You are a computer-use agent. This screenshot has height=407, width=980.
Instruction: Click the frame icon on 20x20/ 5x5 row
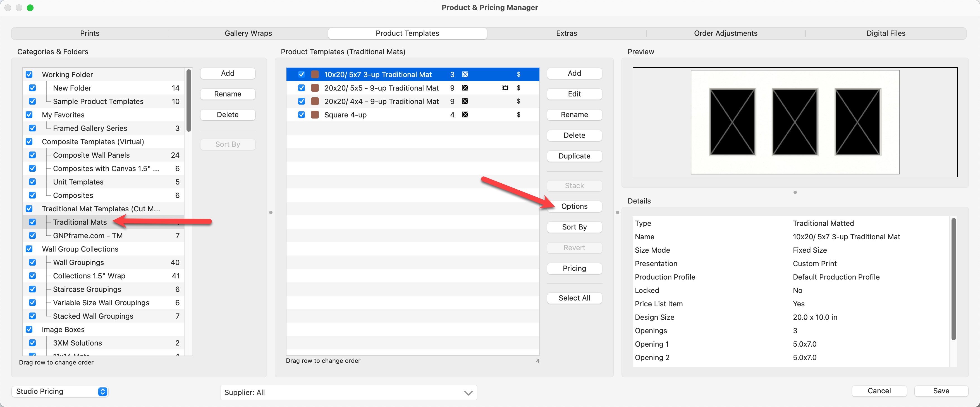[x=505, y=88]
